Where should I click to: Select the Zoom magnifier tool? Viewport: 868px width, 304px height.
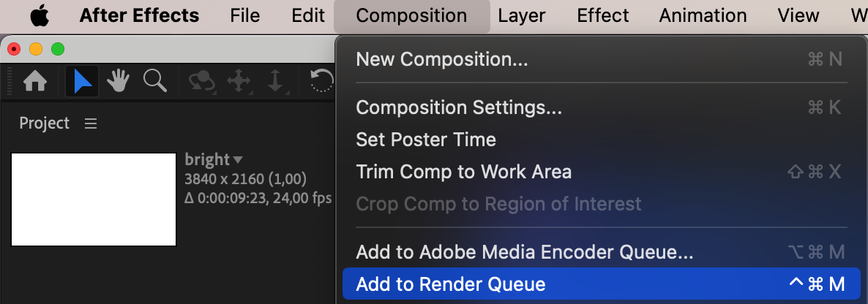coord(155,82)
